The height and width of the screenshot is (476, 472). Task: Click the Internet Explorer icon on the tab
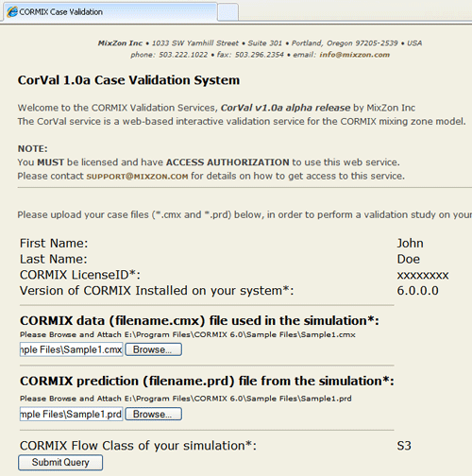pos(12,12)
